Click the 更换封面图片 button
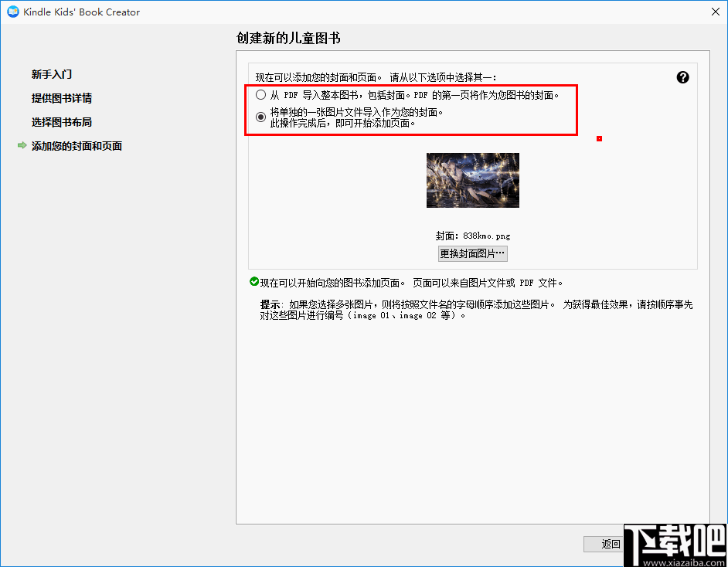 472,253
